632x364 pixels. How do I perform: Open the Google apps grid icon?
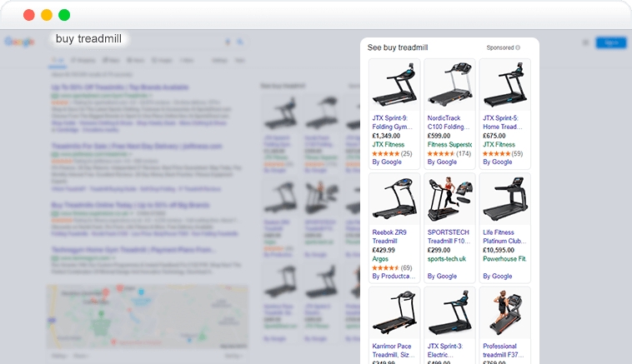pyautogui.click(x=585, y=42)
